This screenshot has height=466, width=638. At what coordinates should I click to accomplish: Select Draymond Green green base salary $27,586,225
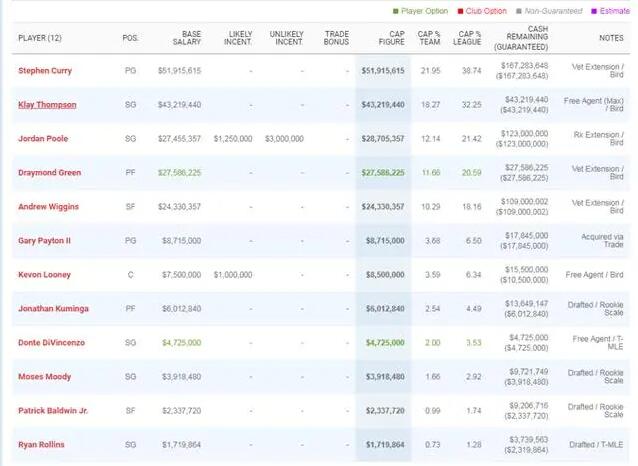click(x=179, y=173)
